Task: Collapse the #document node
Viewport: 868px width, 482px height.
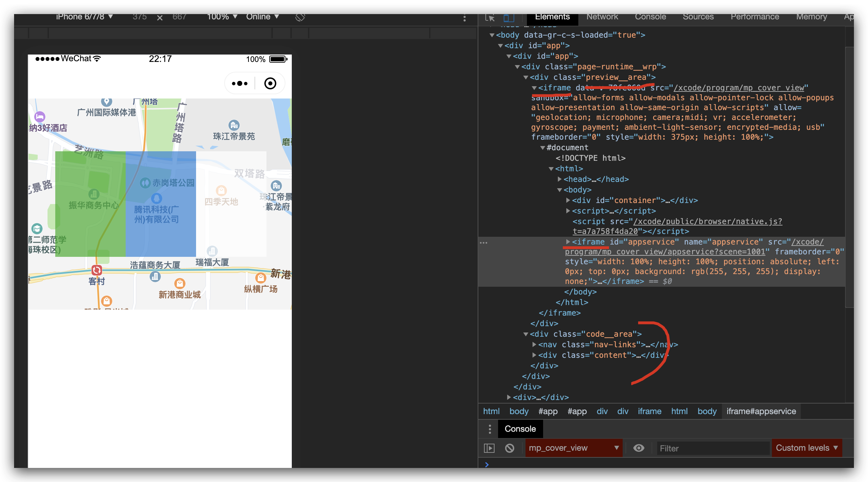Action: tap(543, 147)
